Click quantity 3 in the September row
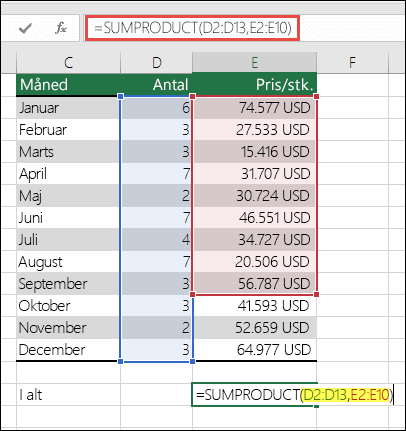This screenshot has height=431, width=406. point(156,284)
